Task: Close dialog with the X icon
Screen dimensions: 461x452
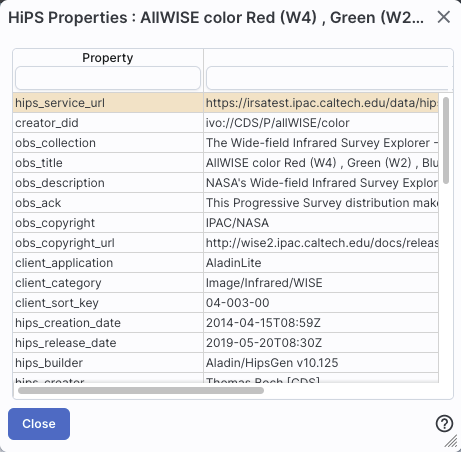Action: click(x=444, y=17)
